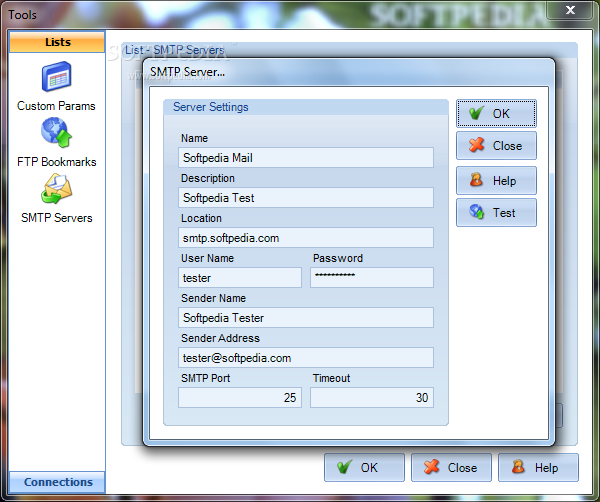This screenshot has width=600, height=502.
Task: Test the SMTP server settings
Action: [496, 213]
